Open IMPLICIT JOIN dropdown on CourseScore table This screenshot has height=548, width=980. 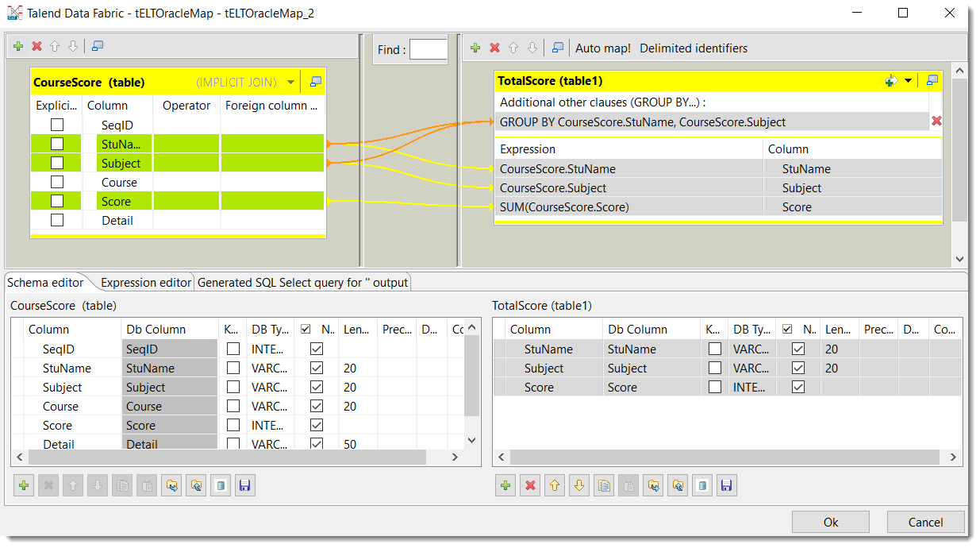click(x=291, y=82)
